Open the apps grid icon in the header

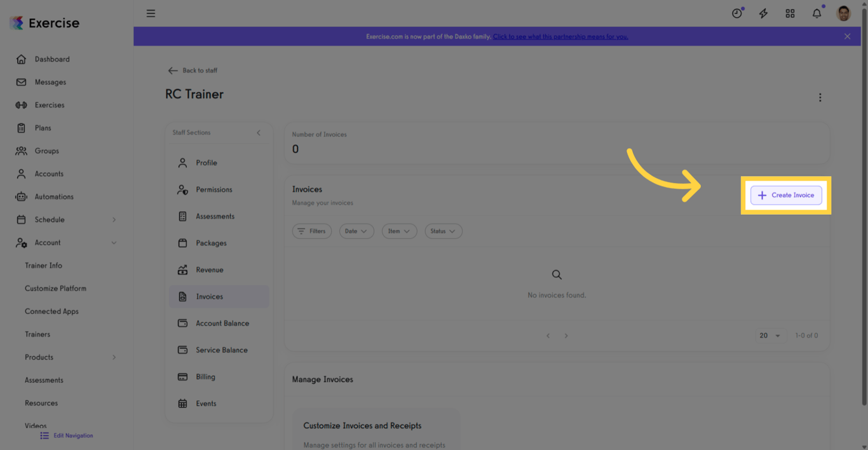coord(790,13)
